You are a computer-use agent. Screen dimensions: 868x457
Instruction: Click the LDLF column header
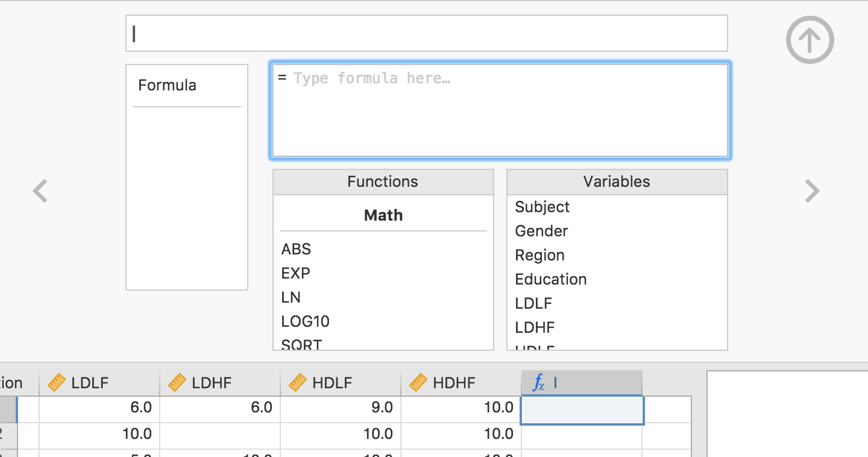[x=99, y=383]
